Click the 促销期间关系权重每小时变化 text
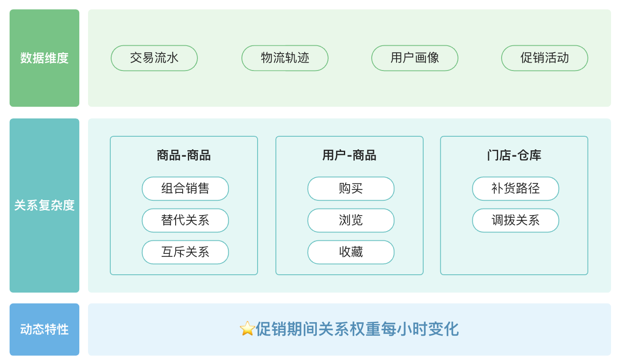 tap(357, 329)
